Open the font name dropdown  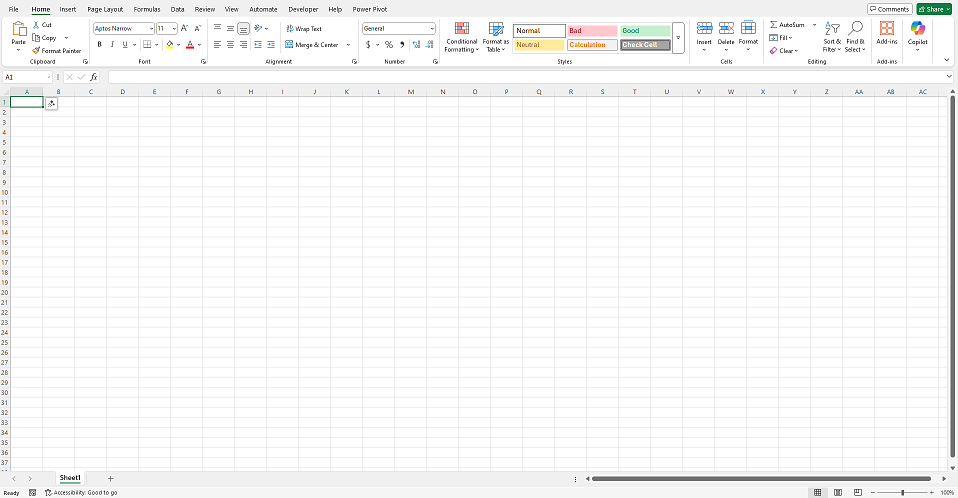click(151, 29)
